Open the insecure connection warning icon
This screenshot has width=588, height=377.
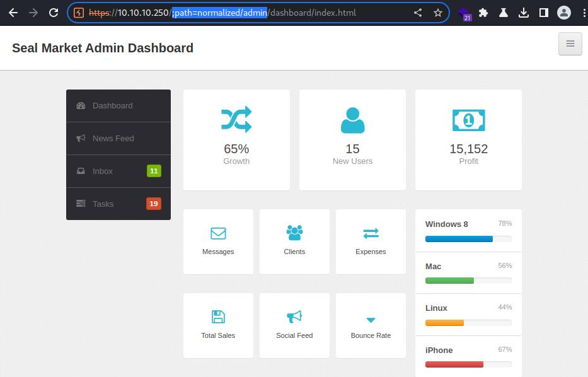(x=79, y=13)
